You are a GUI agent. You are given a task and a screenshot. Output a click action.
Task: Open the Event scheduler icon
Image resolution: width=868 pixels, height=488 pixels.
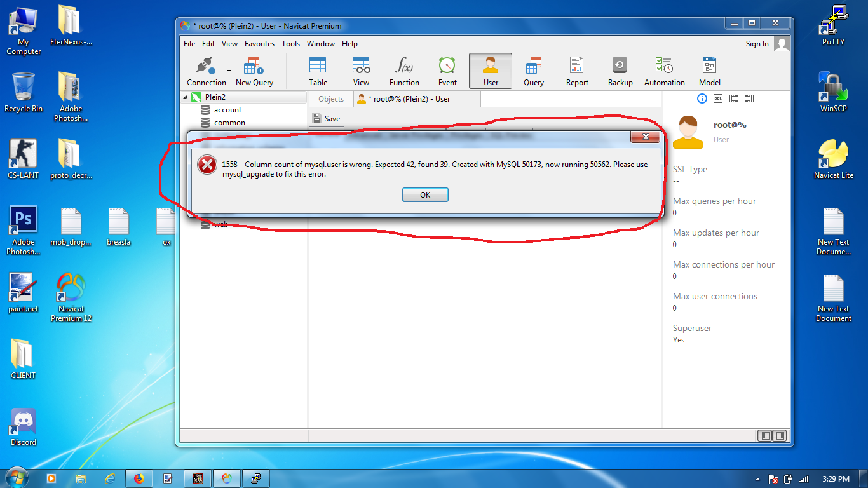point(447,71)
